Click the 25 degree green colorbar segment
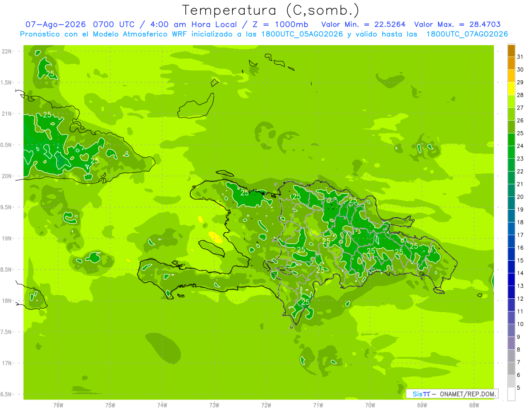Screen dimensions: 532x411 point(511,127)
